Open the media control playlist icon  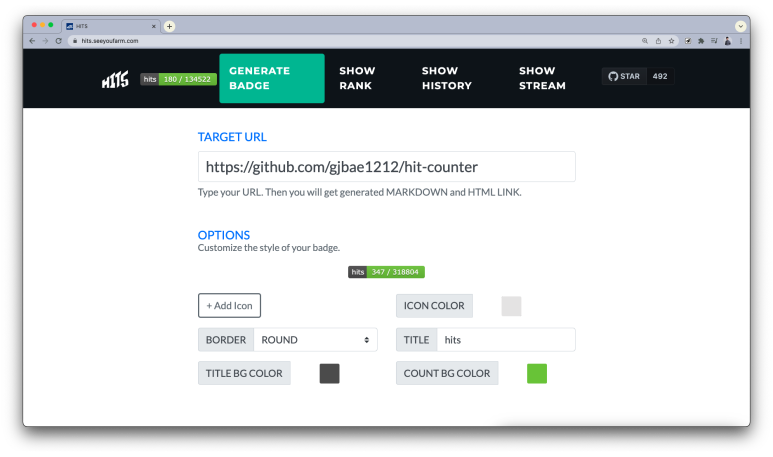pos(714,41)
